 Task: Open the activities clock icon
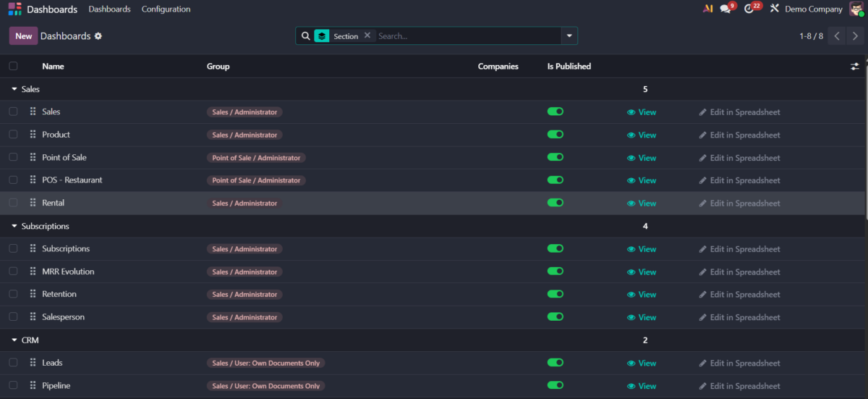tap(749, 9)
